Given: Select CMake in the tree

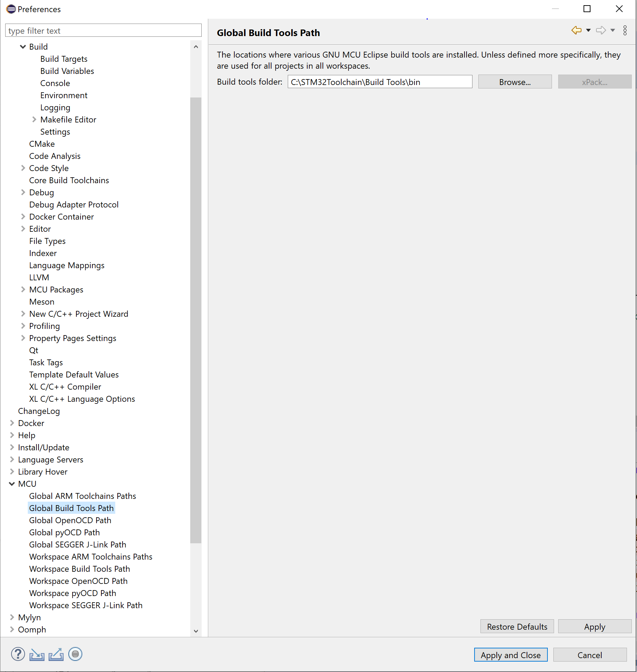Looking at the screenshot, I should pos(42,144).
